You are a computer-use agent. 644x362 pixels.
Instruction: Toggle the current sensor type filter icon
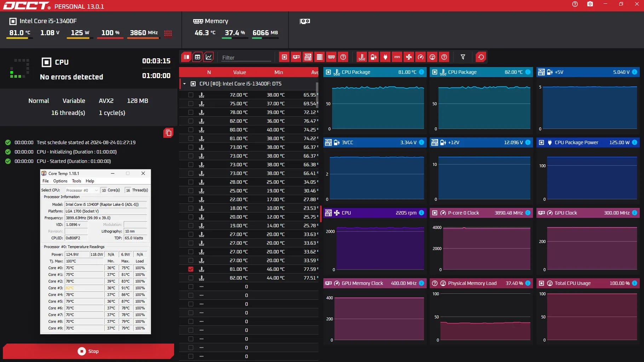click(397, 57)
